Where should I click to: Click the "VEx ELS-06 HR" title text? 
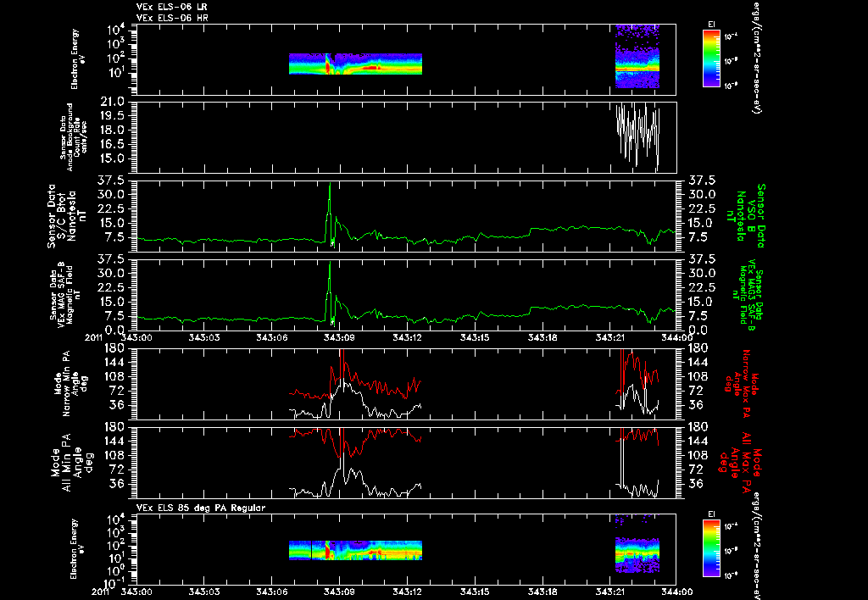(x=172, y=18)
